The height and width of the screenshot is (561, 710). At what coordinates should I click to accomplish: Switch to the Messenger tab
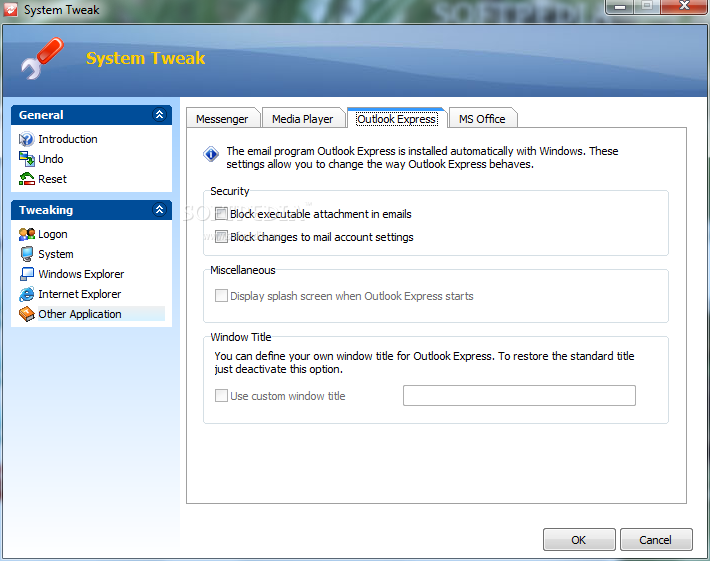point(222,119)
